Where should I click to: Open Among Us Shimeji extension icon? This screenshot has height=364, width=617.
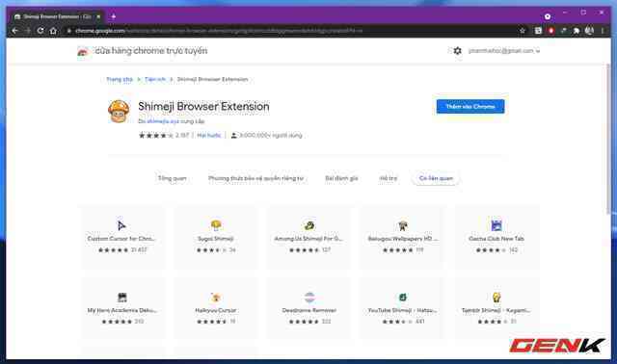pyautogui.click(x=309, y=225)
